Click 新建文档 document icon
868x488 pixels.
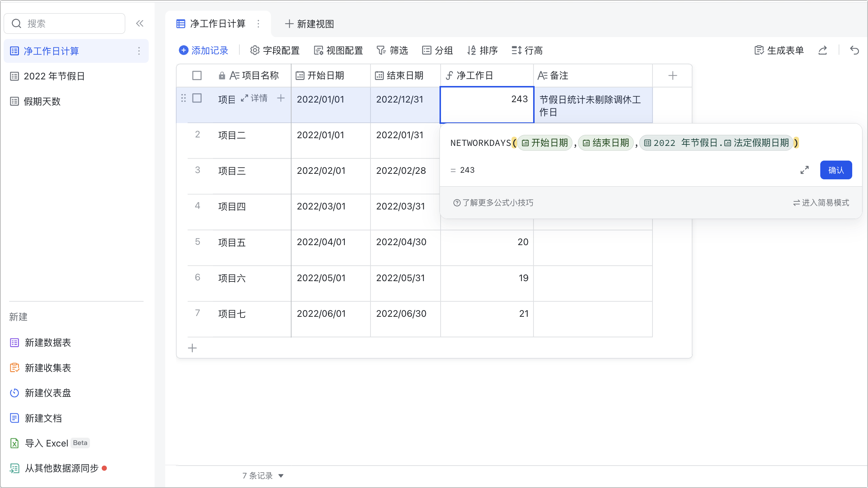click(14, 418)
